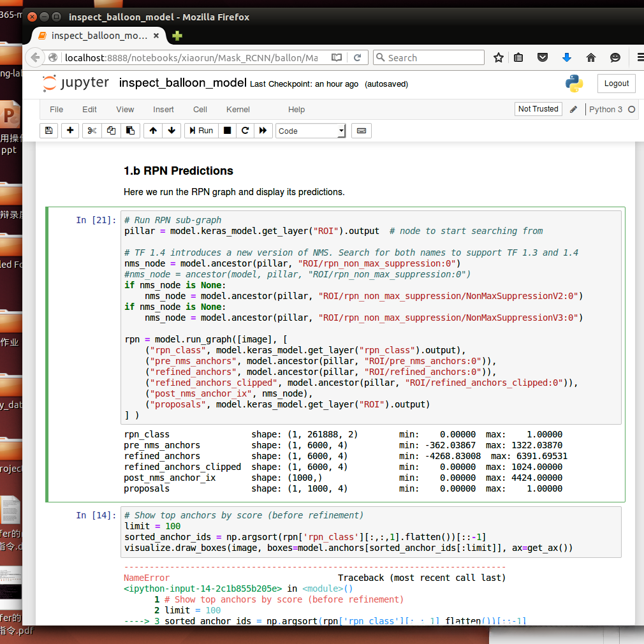The image size is (644, 644).
Task: Open the Kernel menu
Action: [x=238, y=110]
